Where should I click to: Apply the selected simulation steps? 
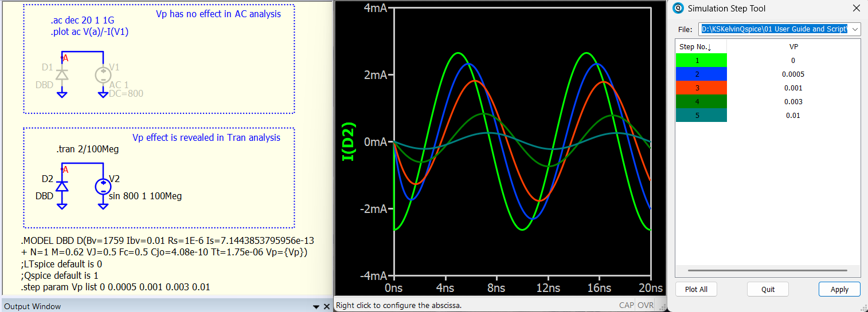click(839, 289)
